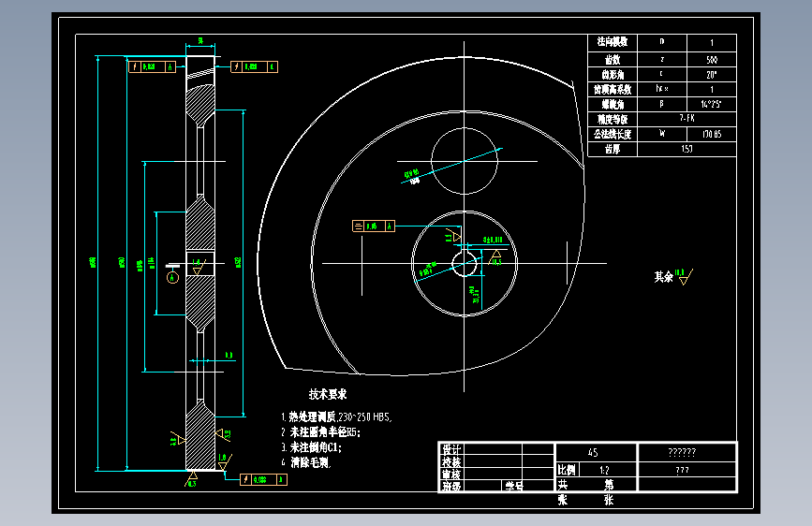This screenshot has width=812, height=526.
Task: Click the pressure angle value '20°'
Action: pos(712,75)
